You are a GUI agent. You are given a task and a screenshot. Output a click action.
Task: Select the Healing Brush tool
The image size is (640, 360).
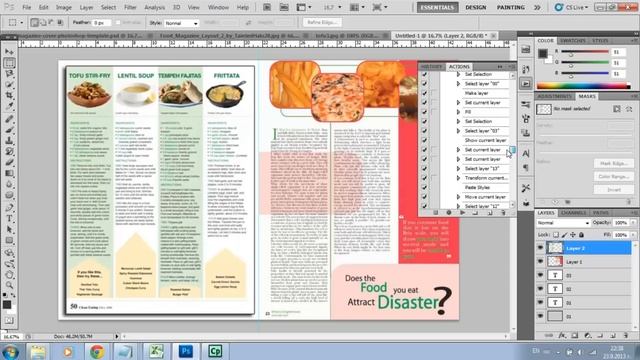tap(9, 120)
